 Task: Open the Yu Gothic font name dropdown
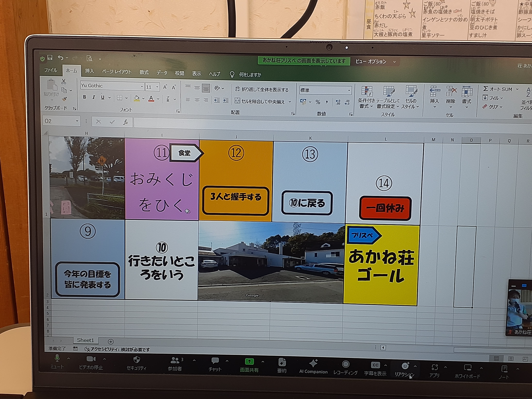pyautogui.click(x=142, y=86)
